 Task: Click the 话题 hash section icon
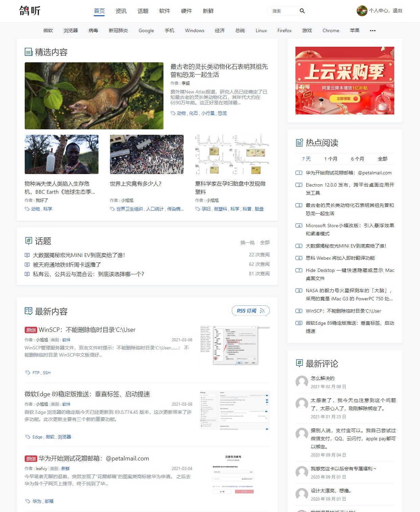coord(29,241)
